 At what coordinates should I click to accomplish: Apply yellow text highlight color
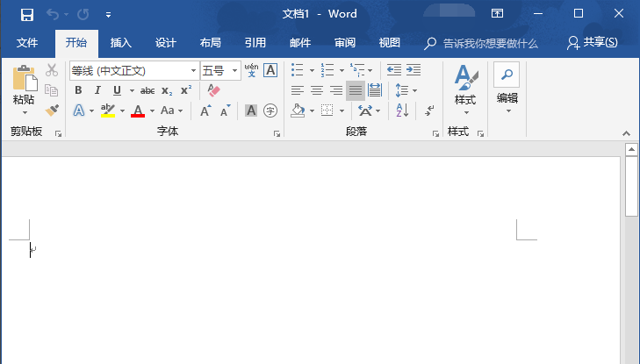pyautogui.click(x=108, y=111)
